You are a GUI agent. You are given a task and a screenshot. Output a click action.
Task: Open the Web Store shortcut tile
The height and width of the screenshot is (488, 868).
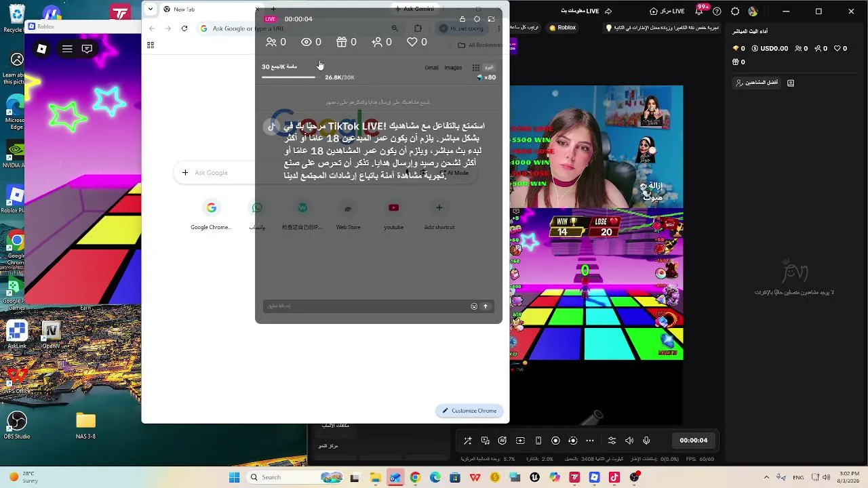point(348,215)
